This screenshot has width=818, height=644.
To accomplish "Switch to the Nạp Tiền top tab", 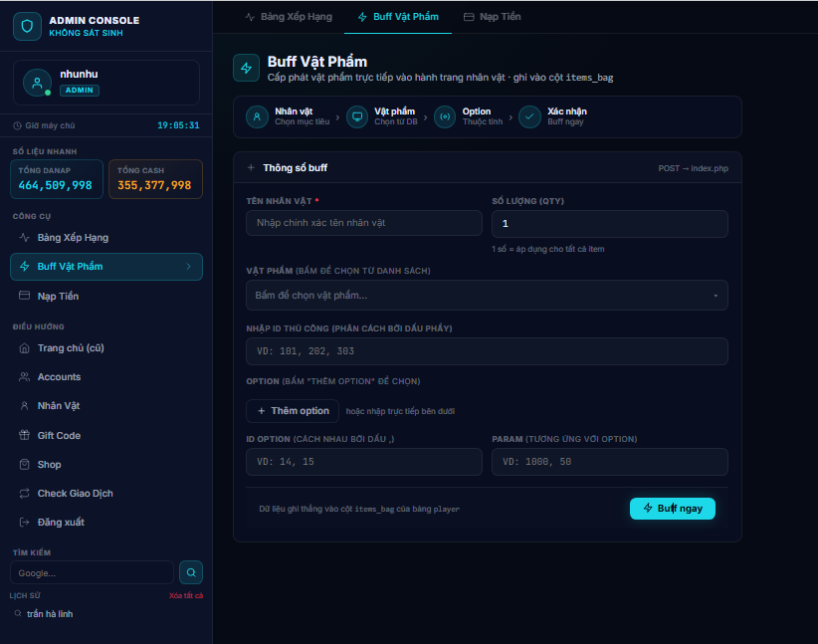I will (x=493, y=17).
